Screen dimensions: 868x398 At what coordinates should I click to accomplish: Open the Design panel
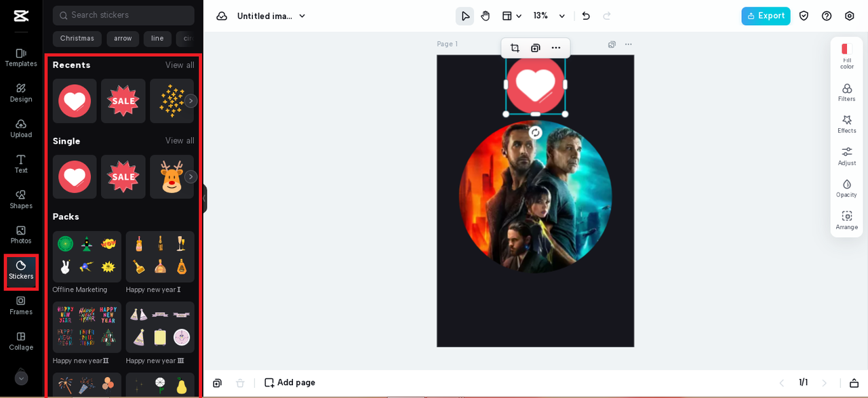tap(21, 93)
